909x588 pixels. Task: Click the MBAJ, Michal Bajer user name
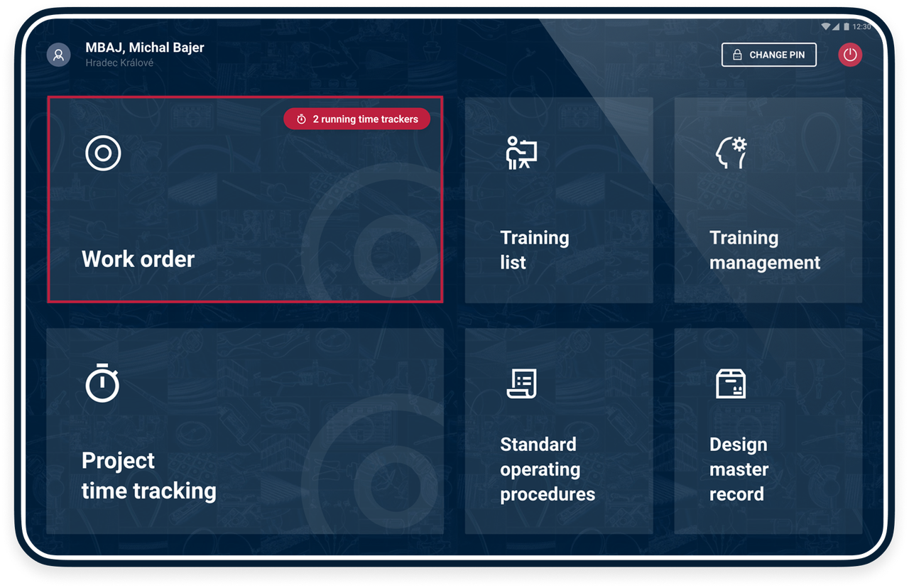(144, 48)
